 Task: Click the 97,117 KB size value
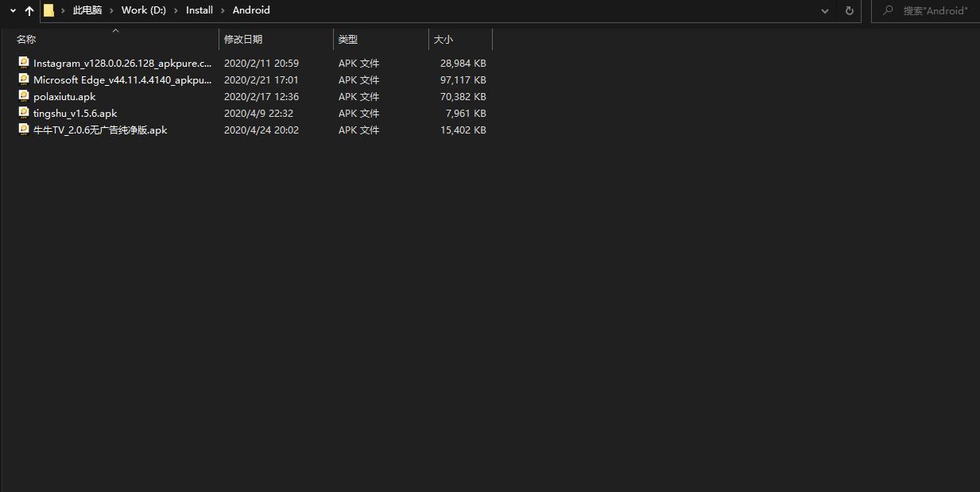[x=463, y=79]
